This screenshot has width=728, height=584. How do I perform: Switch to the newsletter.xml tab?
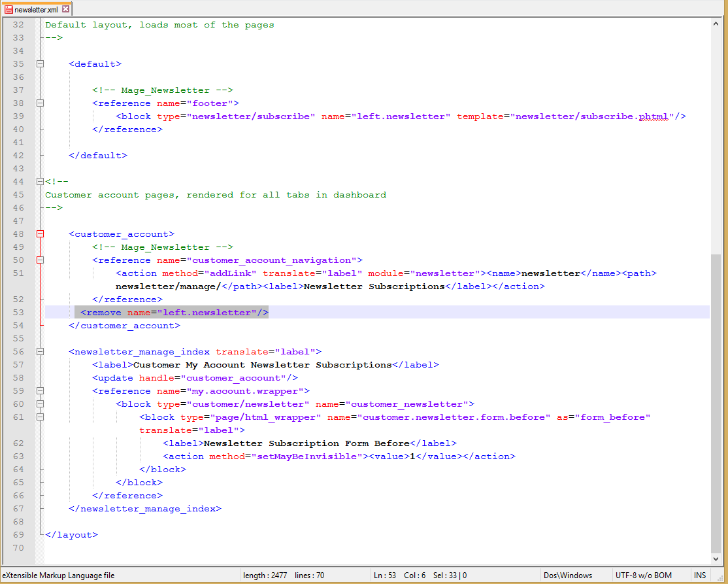(x=36, y=9)
